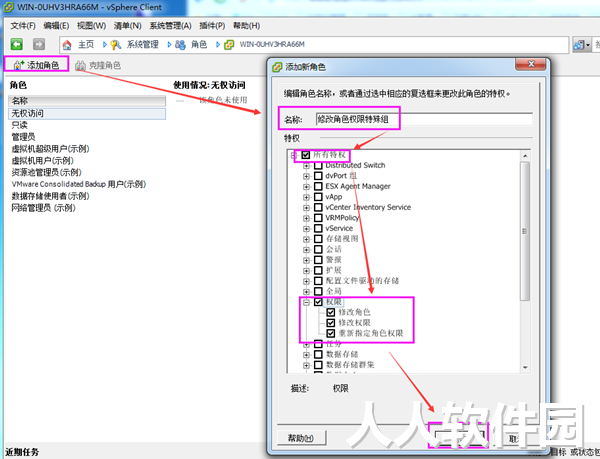Select 虚拟机用户(示例) role

42,161
